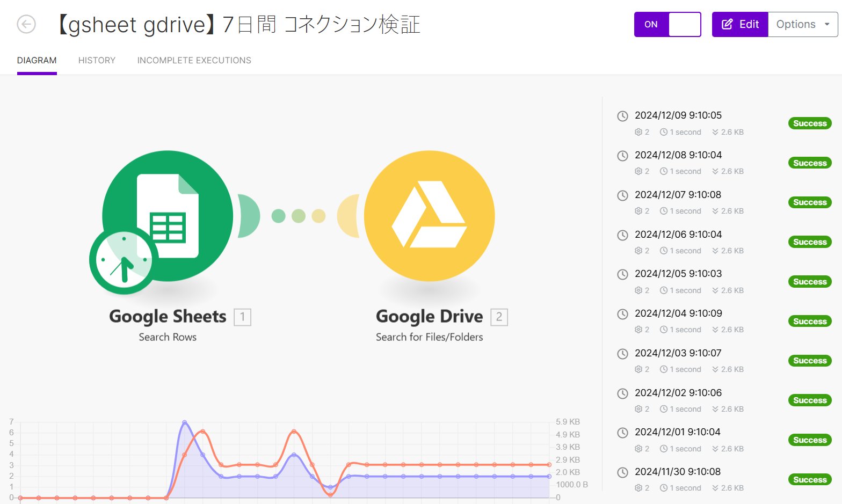Click the clock icon beside 2024/12/01 9:10:04
The image size is (842, 504).
coord(622,433)
